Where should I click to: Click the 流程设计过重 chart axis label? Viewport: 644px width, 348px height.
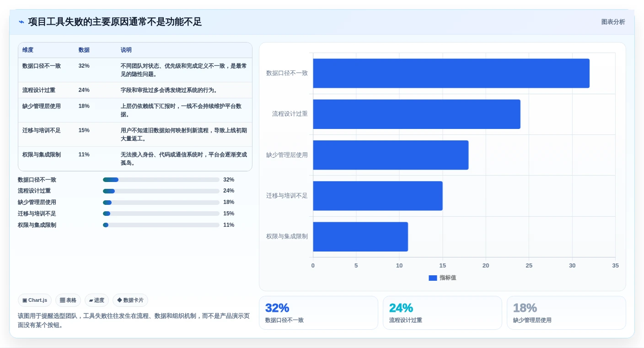pos(290,114)
